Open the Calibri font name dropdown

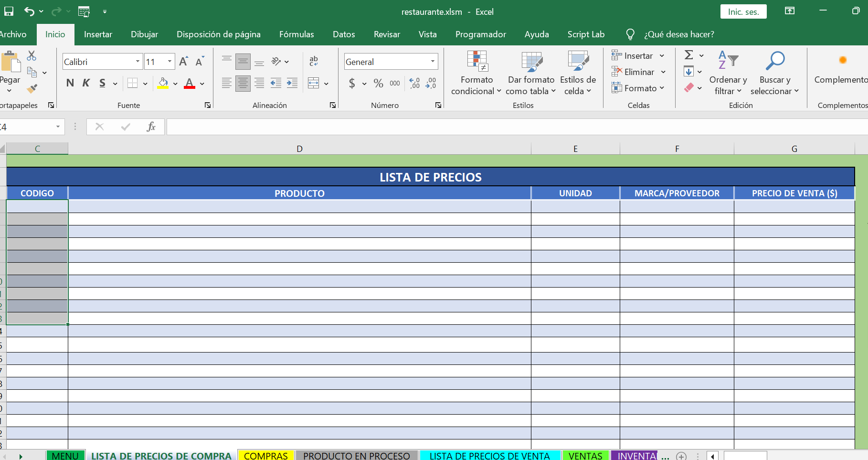137,61
